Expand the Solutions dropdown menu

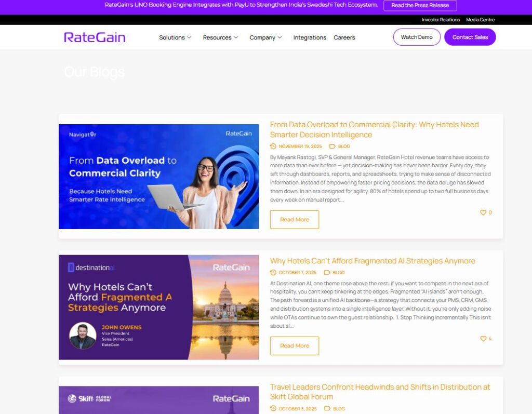[x=175, y=37]
